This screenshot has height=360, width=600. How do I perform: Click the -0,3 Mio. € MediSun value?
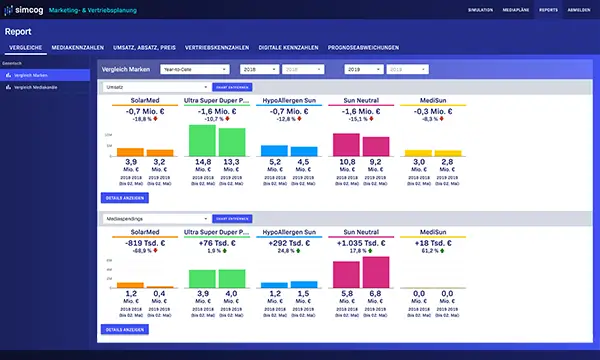pos(433,111)
